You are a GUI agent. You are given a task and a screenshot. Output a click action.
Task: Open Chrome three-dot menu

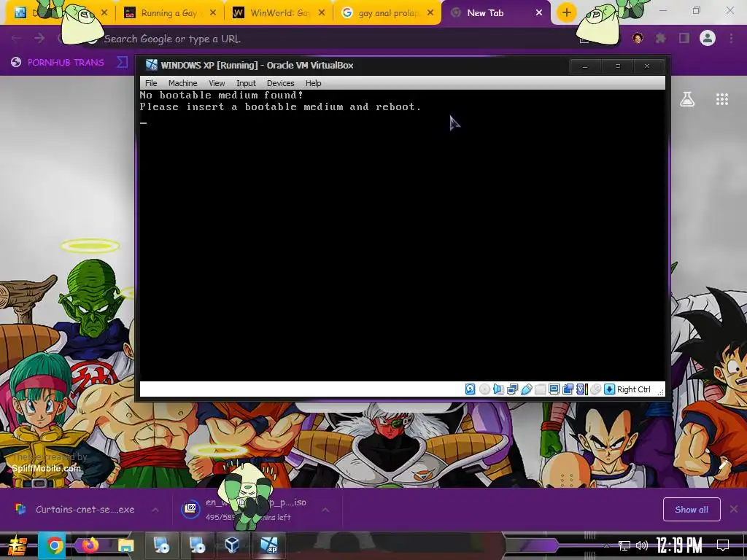tap(731, 38)
